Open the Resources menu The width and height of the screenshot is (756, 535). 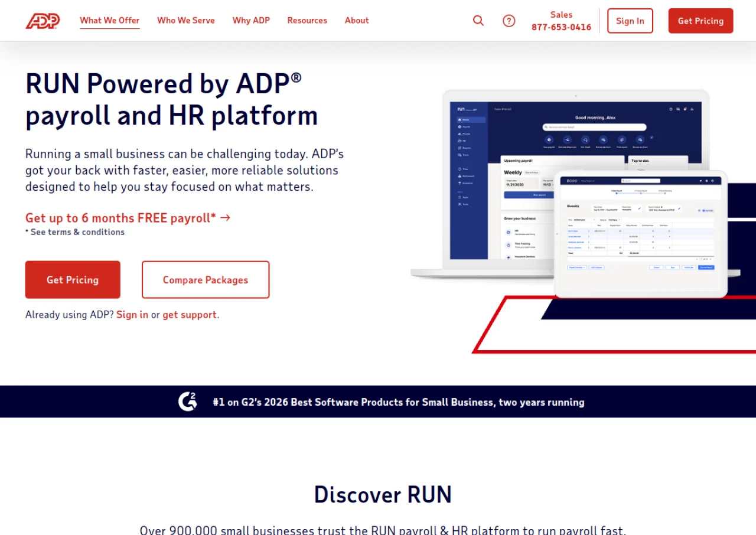coord(307,20)
